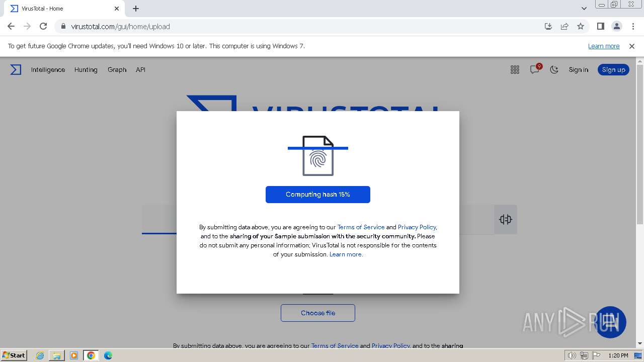Click the Chrome forward arrow
This screenshot has width=644, height=362.
point(27,27)
